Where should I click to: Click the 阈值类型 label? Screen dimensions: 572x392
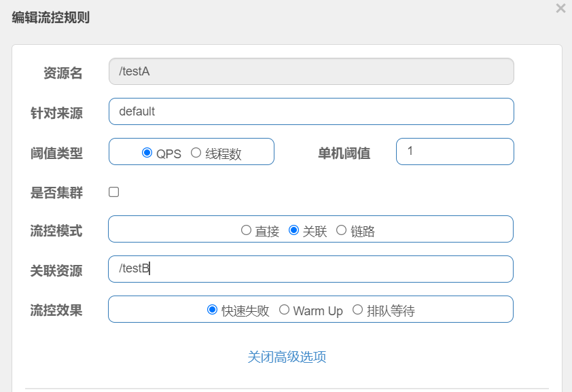[x=56, y=153]
